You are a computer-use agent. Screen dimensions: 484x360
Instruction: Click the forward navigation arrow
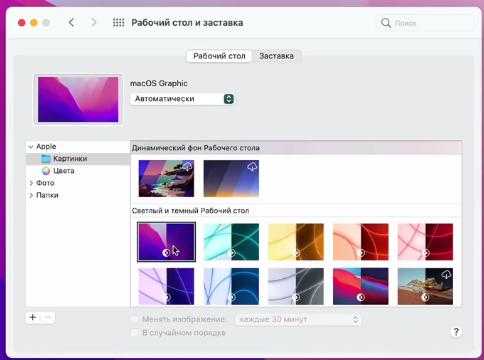coord(93,23)
